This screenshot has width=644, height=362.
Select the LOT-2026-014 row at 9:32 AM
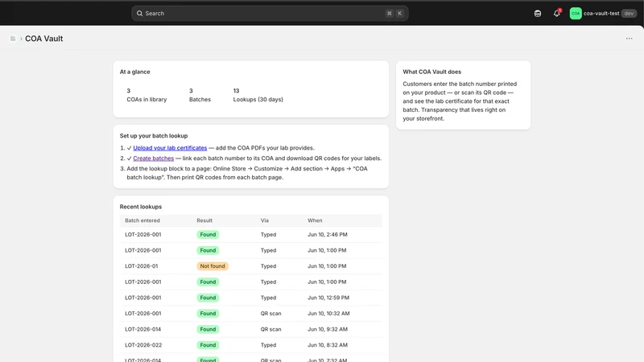click(x=251, y=329)
